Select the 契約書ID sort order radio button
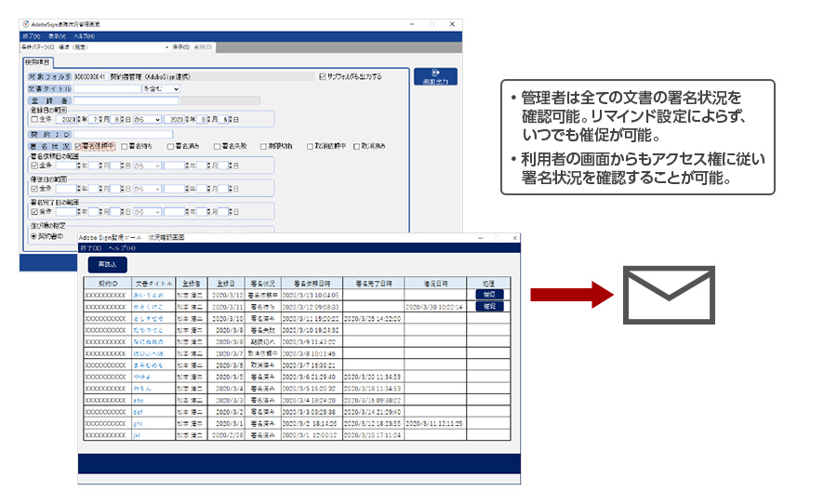This screenshot has height=504, width=837. [33, 236]
